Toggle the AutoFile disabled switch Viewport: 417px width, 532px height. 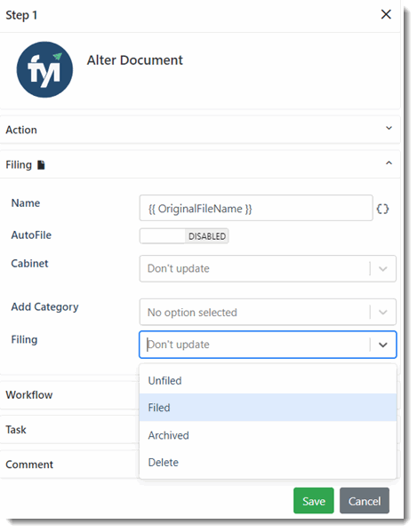pos(184,236)
